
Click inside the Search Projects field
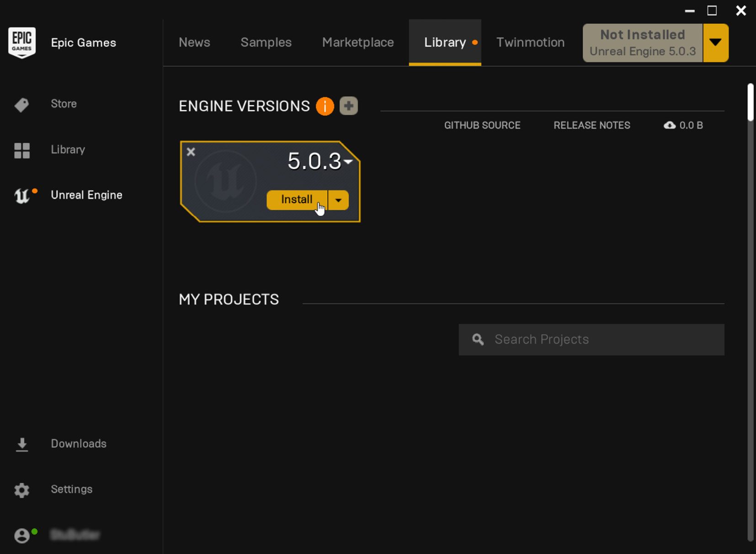[x=591, y=339]
